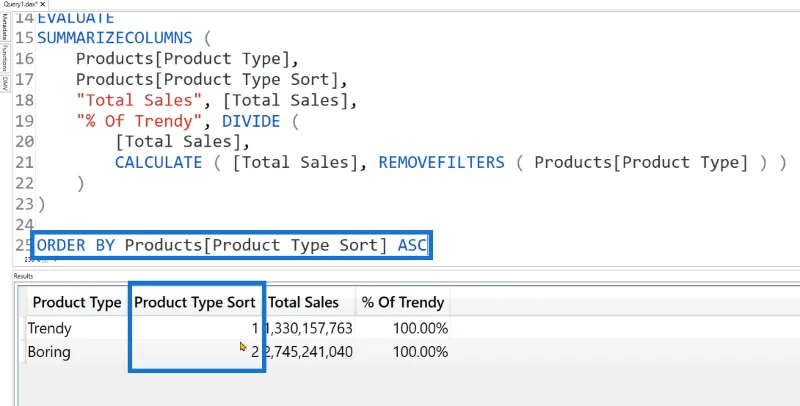
Task: Click line number 24 in the gutter
Action: (x=24, y=224)
